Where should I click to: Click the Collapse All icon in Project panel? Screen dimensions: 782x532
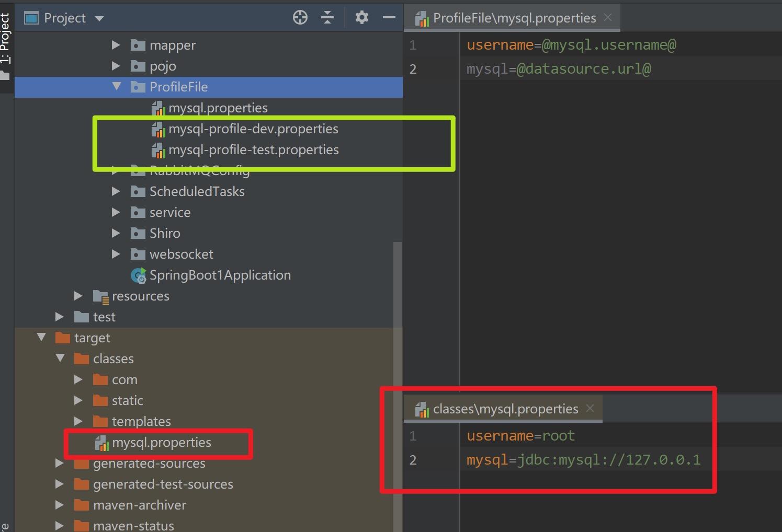(x=327, y=18)
